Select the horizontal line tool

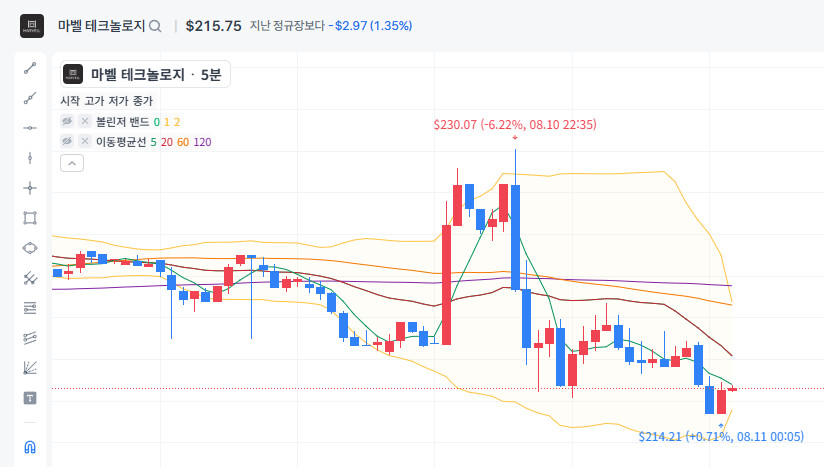30,128
